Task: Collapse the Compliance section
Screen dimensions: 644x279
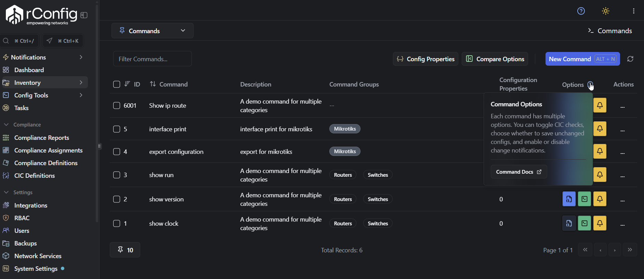Action: (x=22, y=124)
